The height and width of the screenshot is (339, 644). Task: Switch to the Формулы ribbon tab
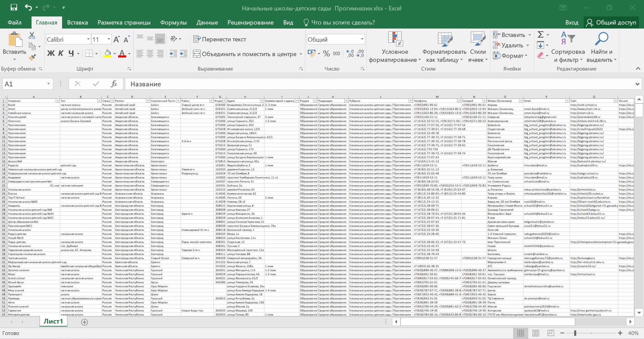point(173,23)
